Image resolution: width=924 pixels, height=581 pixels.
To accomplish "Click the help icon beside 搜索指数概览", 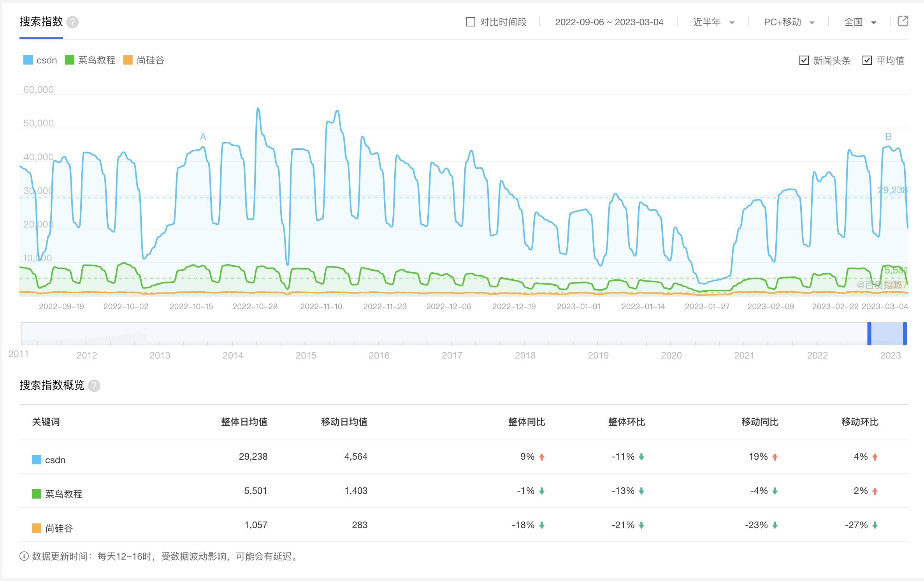I will click(x=94, y=386).
